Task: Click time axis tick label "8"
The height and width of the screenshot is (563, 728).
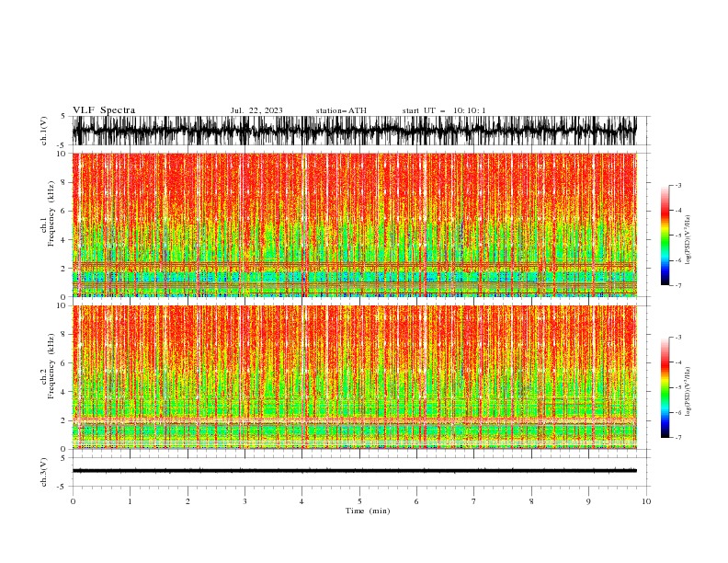Action: (531, 501)
